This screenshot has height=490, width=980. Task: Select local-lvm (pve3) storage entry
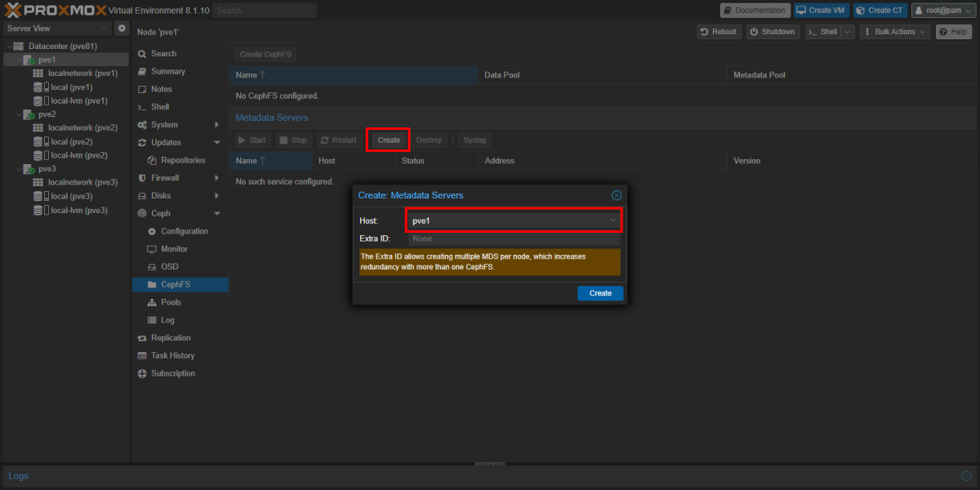[x=79, y=210]
